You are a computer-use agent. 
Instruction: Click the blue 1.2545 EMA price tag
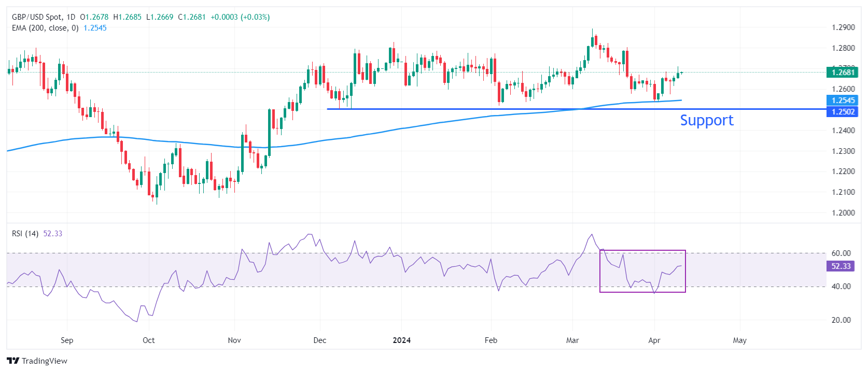point(842,101)
